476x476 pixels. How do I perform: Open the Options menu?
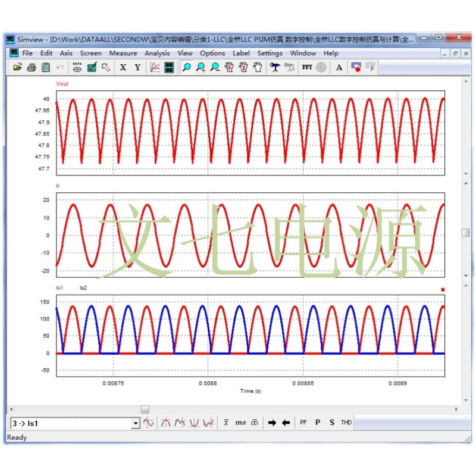[212, 53]
